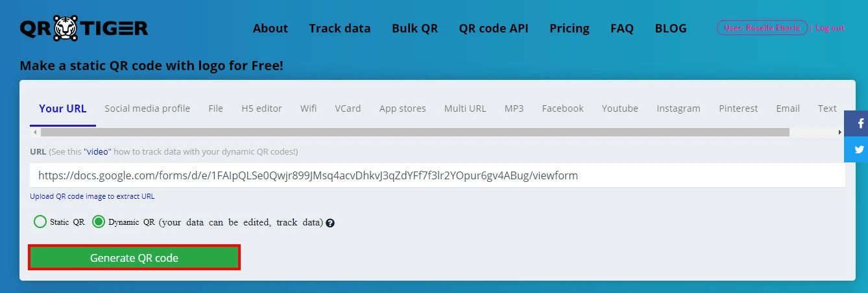The height and width of the screenshot is (293, 868).
Task: Select the Dynamic QR radio button
Action: tap(99, 222)
